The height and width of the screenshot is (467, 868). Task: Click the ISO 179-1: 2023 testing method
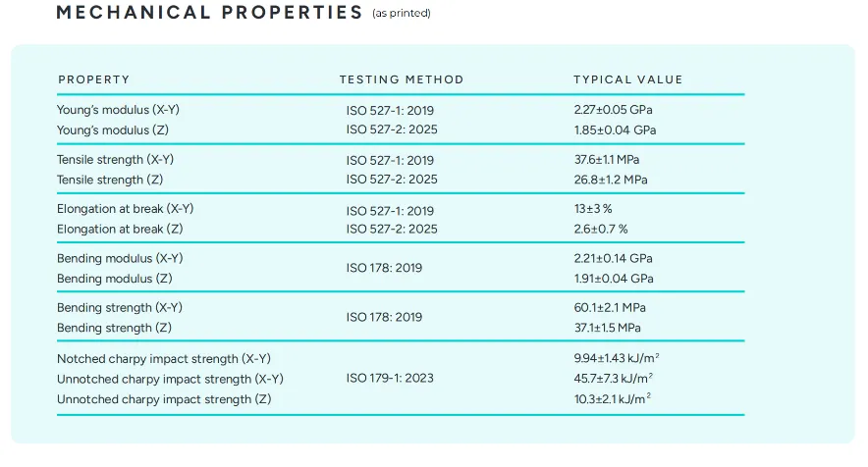click(390, 378)
